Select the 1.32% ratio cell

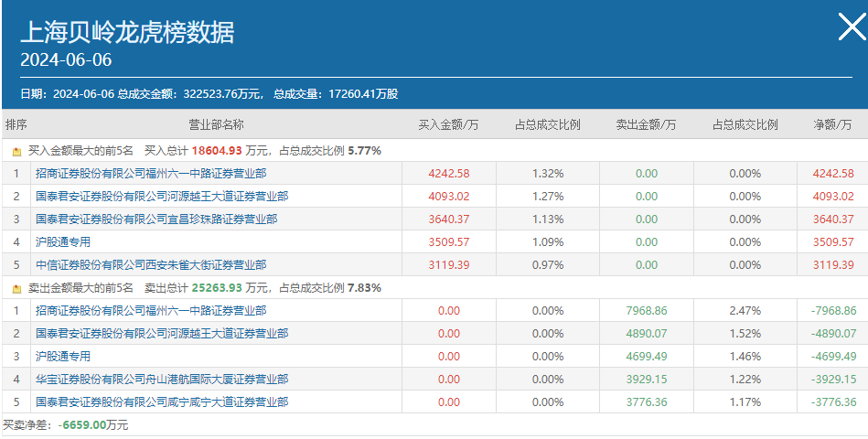[x=548, y=173]
